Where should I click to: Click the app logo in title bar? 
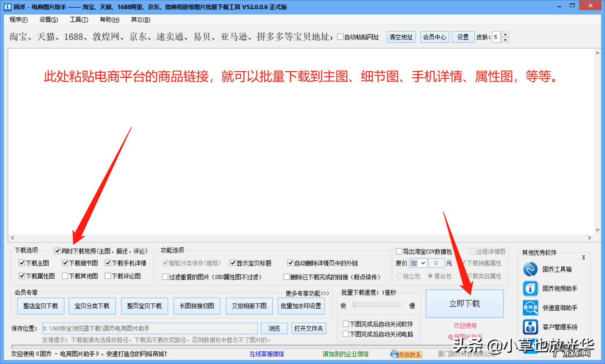7,7
